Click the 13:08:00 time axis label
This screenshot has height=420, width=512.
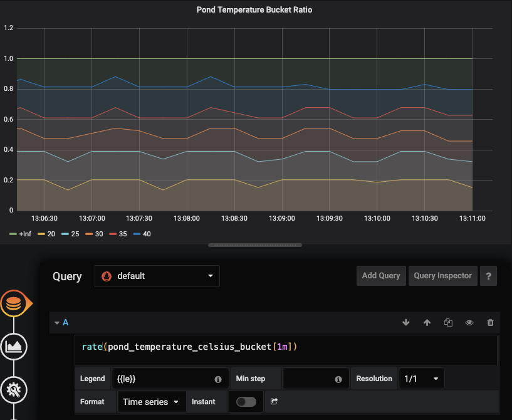pos(187,218)
